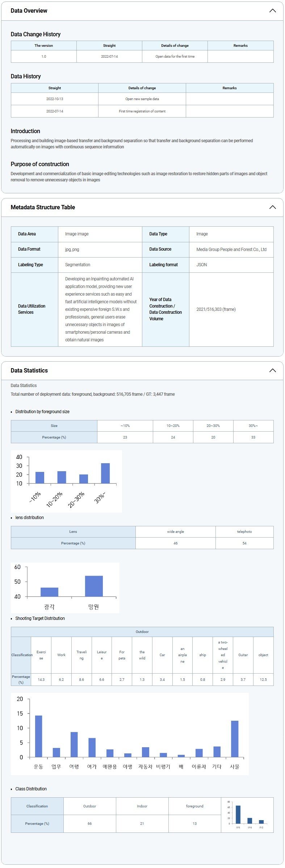The width and height of the screenshot is (285, 868).
Task: Click the Data Statistics heading text
Action: (x=29, y=370)
